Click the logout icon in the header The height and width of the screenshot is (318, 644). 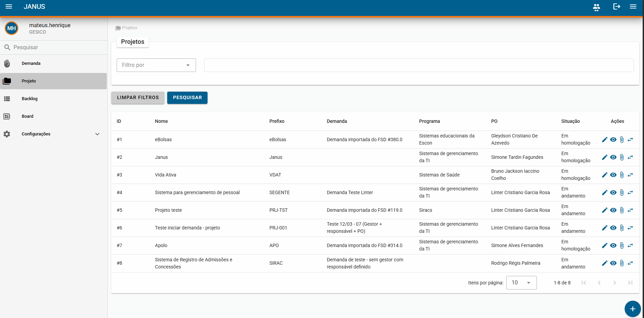coord(617,6)
